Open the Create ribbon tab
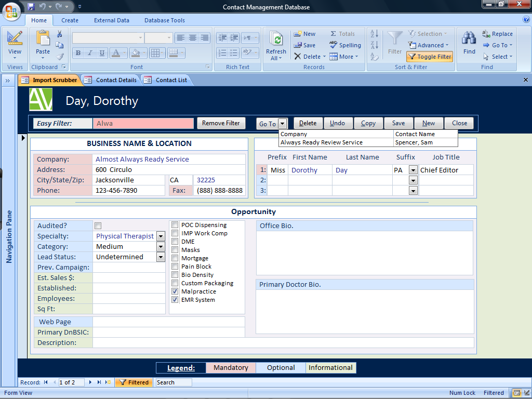 [70, 20]
